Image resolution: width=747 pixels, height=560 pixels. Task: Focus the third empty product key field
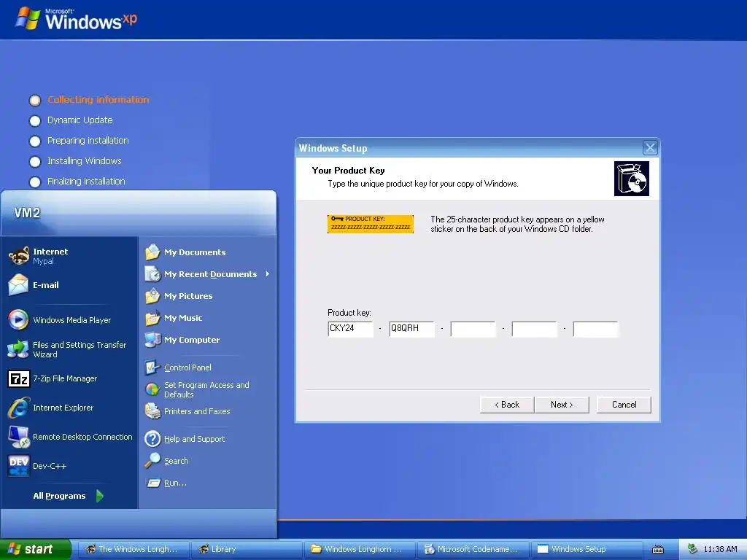(x=473, y=329)
